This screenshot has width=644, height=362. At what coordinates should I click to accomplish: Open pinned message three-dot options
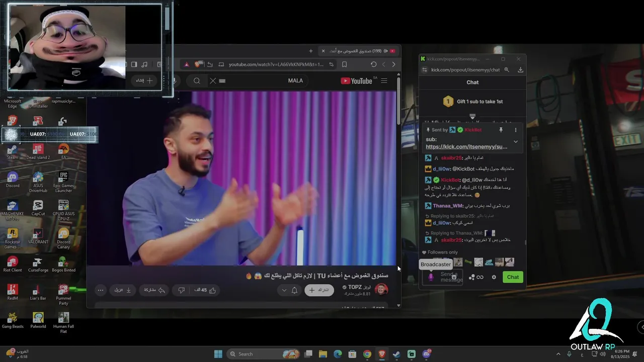(516, 130)
